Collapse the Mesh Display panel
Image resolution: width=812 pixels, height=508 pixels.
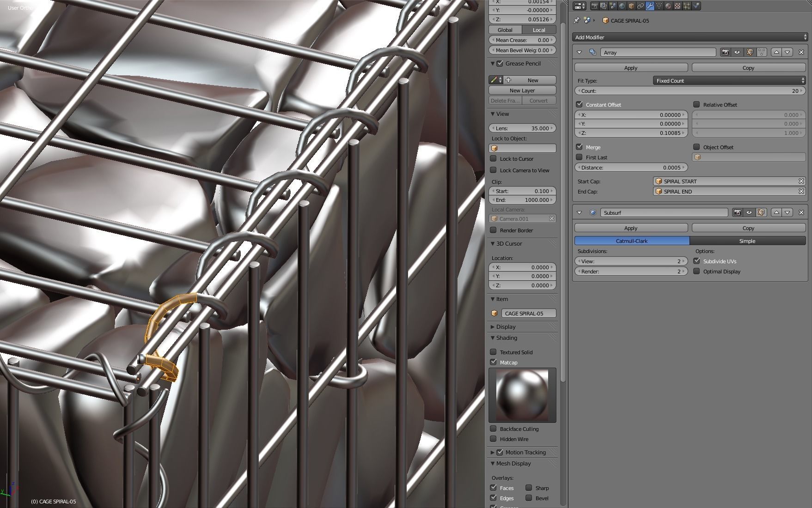tap(493, 463)
